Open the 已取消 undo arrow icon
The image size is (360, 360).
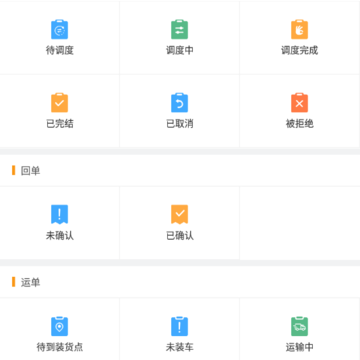pyautogui.click(x=179, y=103)
